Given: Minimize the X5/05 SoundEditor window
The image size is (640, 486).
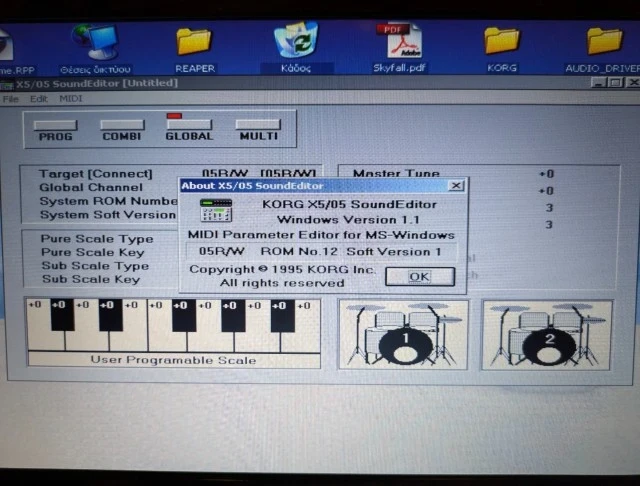Looking at the screenshot, I should 598,82.
